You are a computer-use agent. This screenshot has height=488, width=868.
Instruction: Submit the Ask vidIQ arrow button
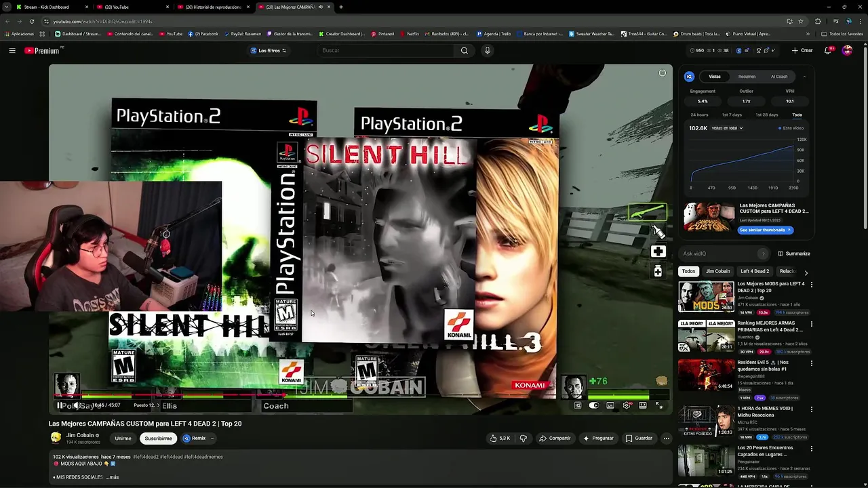763,253
